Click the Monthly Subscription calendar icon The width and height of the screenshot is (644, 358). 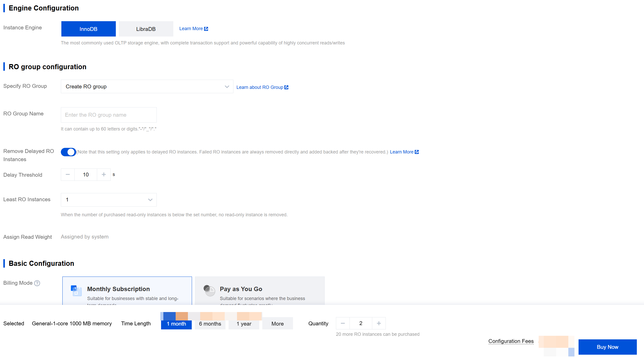tap(76, 291)
